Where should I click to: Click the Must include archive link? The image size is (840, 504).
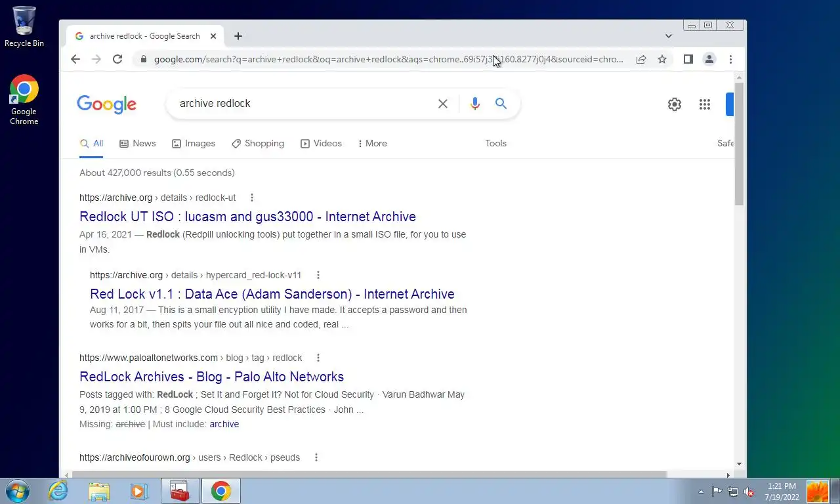tap(224, 424)
